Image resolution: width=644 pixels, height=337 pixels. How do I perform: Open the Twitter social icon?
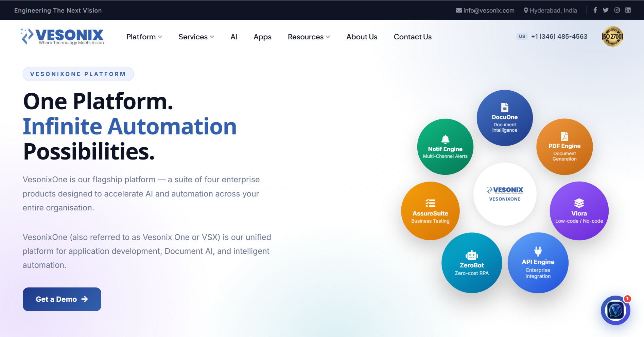point(606,10)
